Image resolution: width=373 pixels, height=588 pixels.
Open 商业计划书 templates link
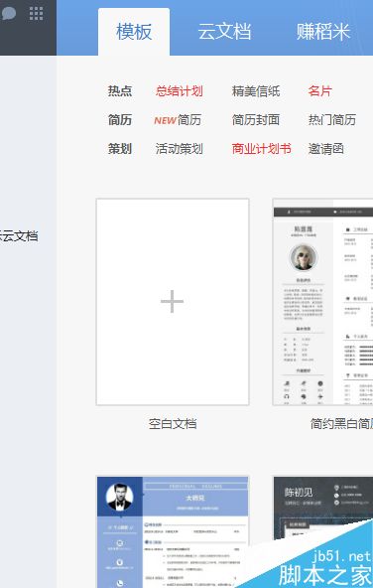pos(262,149)
